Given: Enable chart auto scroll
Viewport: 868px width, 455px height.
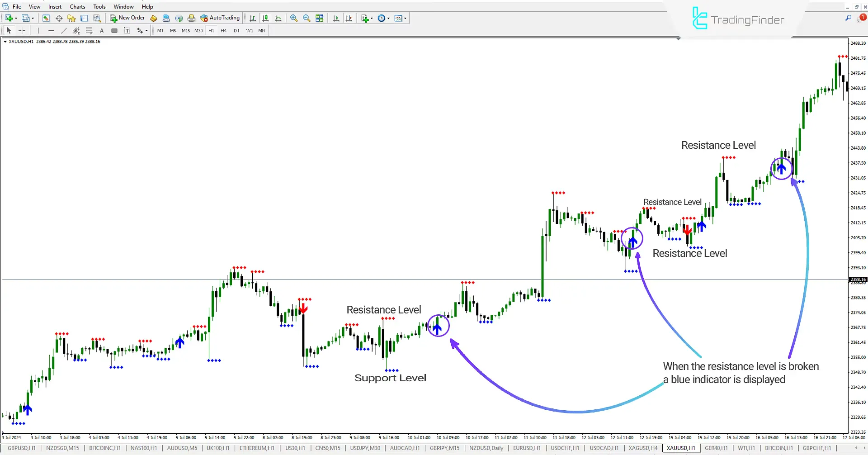Looking at the screenshot, I should 336,18.
